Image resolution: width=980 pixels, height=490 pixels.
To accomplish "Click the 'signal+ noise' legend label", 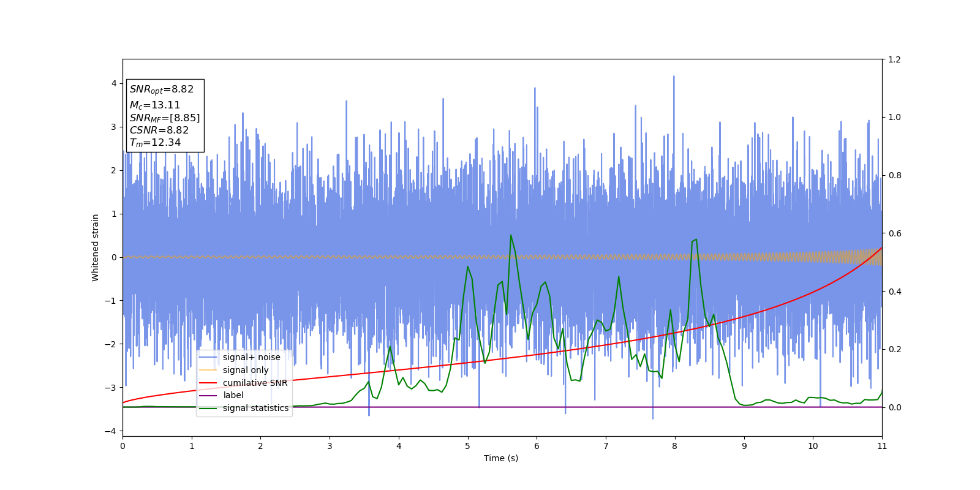I will (251, 357).
